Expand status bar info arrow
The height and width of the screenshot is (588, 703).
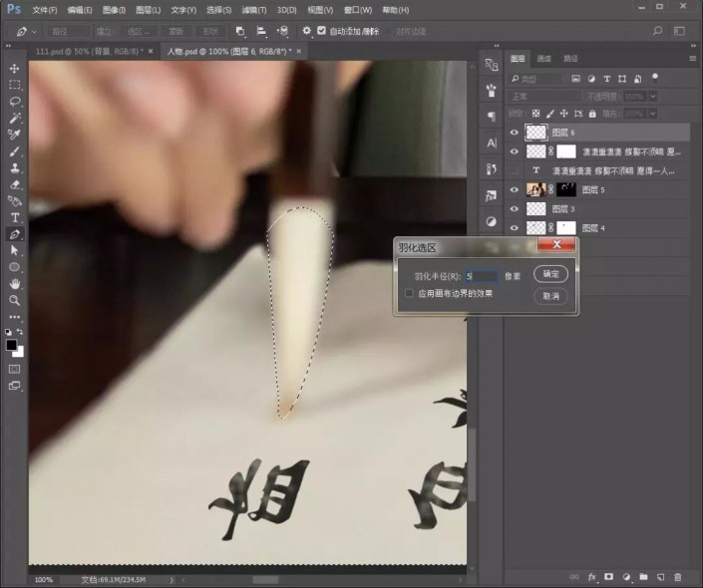pos(172,579)
